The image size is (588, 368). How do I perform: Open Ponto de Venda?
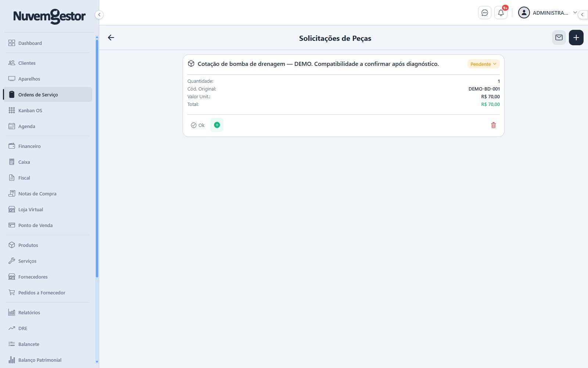(x=47, y=225)
